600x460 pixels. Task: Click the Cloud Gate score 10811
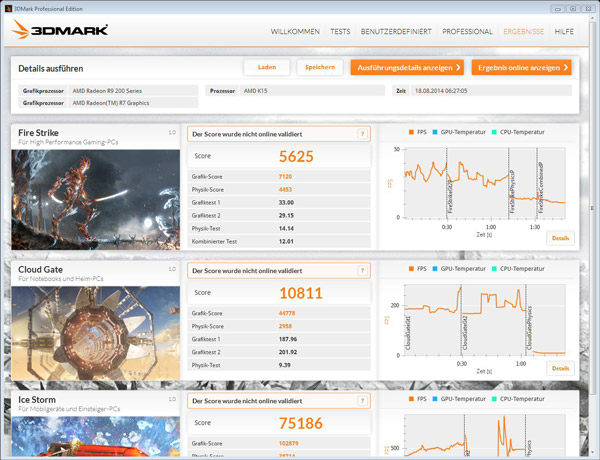click(x=301, y=293)
